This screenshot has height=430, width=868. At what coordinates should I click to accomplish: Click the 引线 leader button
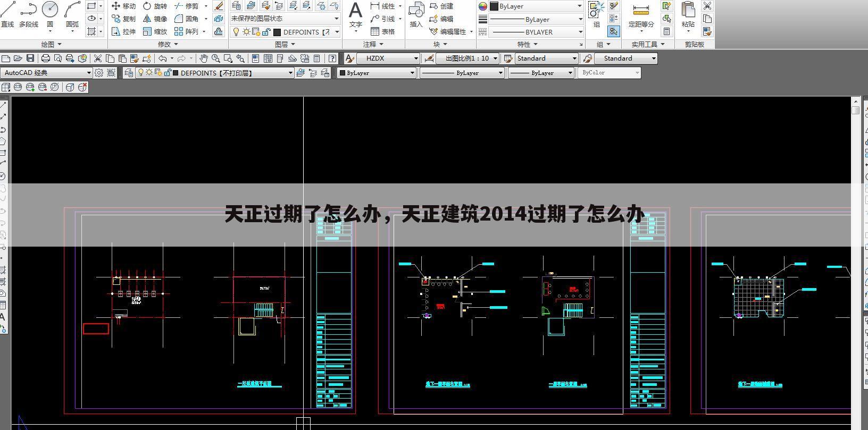(383, 19)
